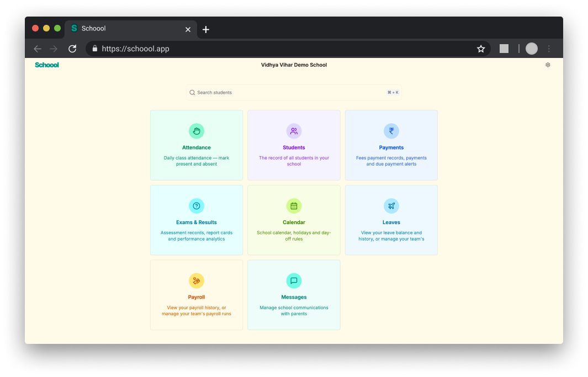Click the Leaves airplane icon
588x377 pixels.
pos(391,206)
